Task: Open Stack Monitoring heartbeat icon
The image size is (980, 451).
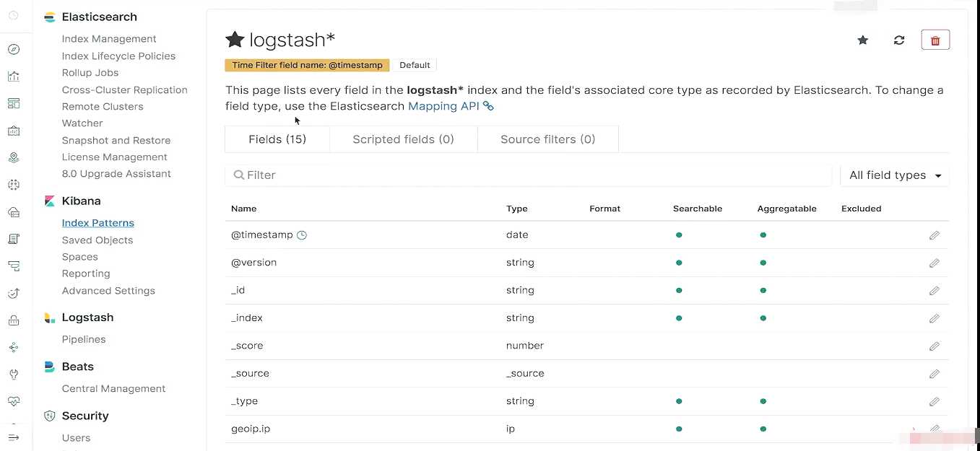Action: (14, 401)
